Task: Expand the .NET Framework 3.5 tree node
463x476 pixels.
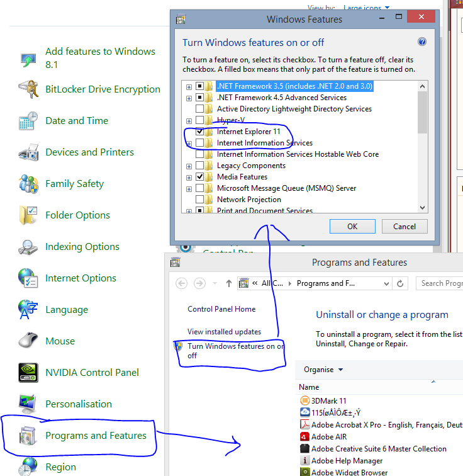Action: pos(189,87)
